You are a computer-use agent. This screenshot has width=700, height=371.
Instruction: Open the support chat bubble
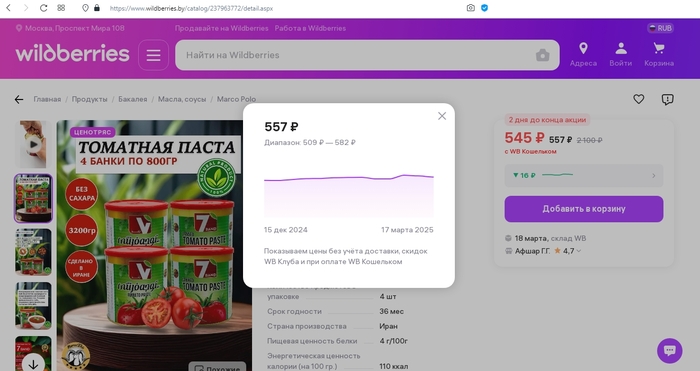pos(670,350)
